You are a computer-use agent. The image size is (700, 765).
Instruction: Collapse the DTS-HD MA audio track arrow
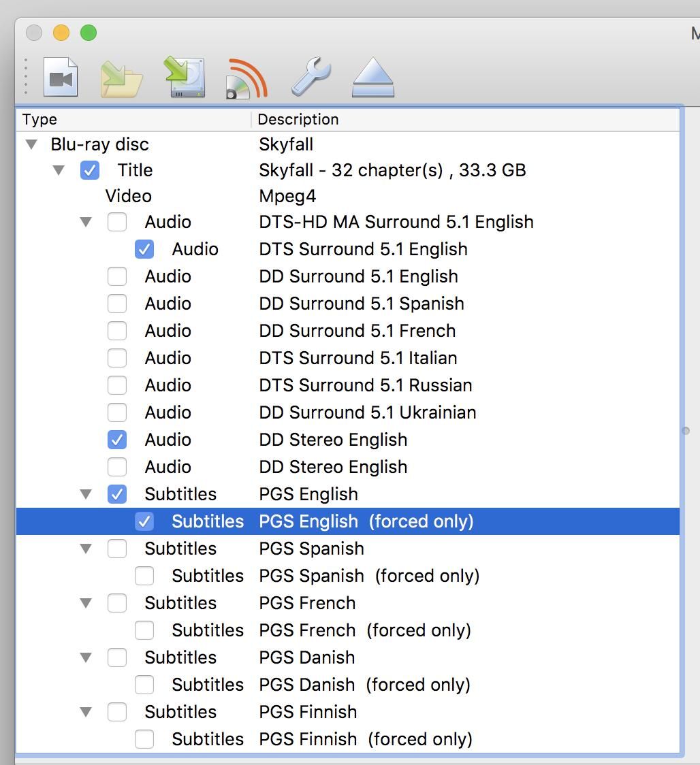tap(86, 223)
